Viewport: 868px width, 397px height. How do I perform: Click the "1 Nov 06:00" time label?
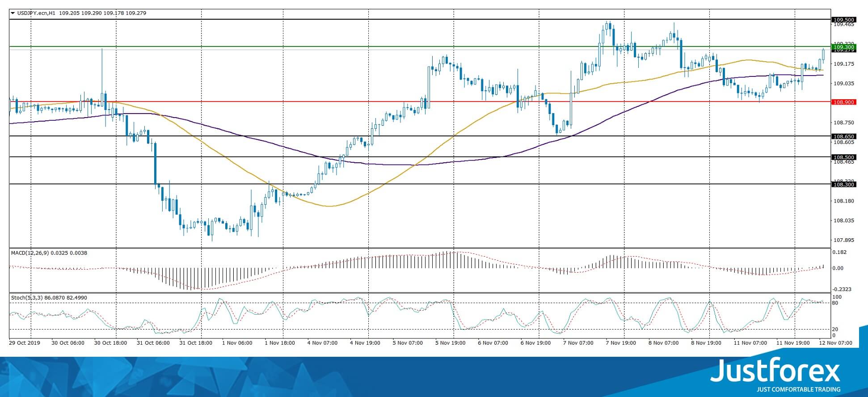point(237,343)
